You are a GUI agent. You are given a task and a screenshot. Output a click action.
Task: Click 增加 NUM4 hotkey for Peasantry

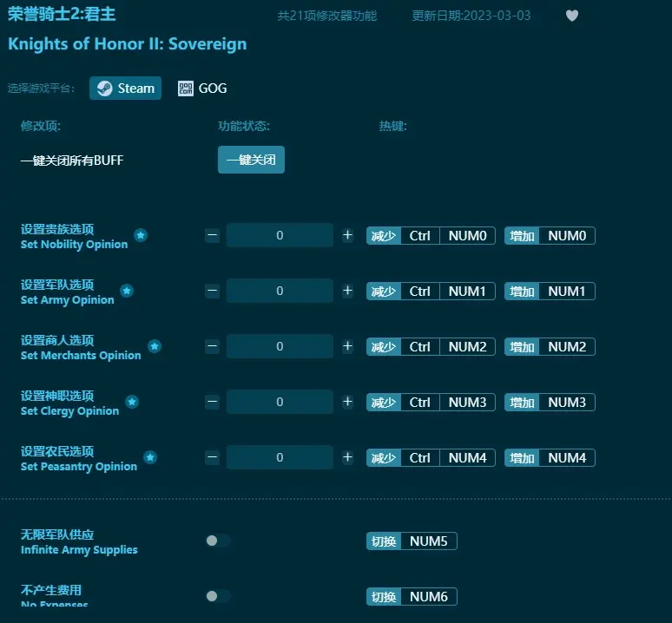[x=550, y=458]
